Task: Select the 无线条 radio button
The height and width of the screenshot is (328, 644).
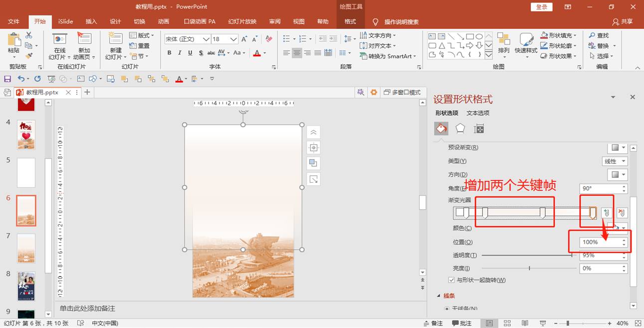Action: click(446, 309)
